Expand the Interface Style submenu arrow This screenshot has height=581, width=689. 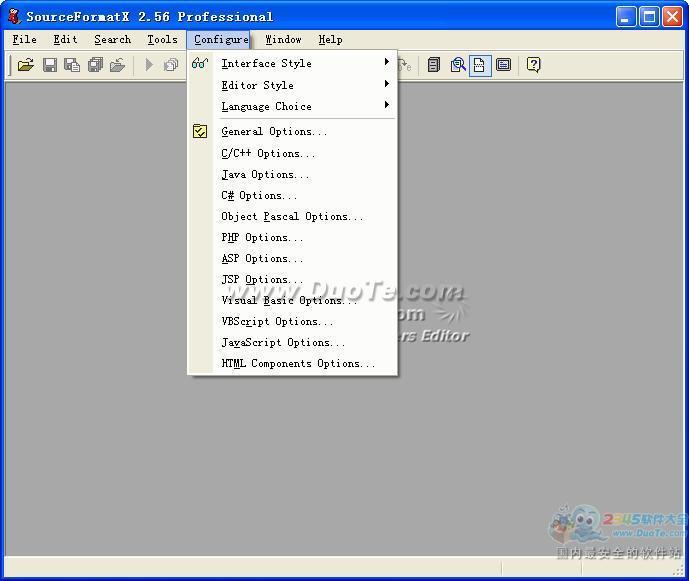click(387, 62)
